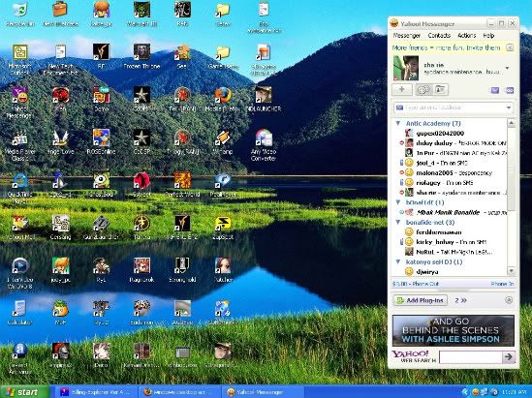
Task: Click the contact list scroll up arrow
Action: [511, 123]
